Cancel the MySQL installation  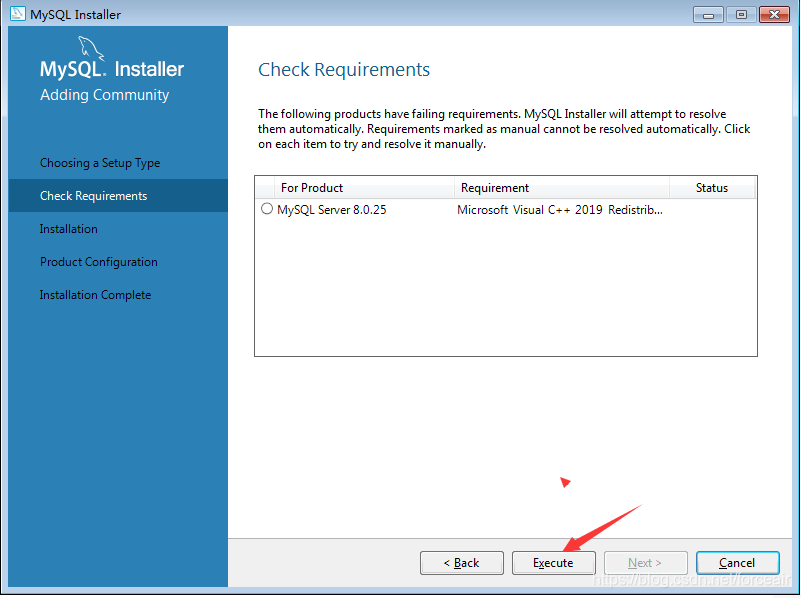tap(737, 563)
